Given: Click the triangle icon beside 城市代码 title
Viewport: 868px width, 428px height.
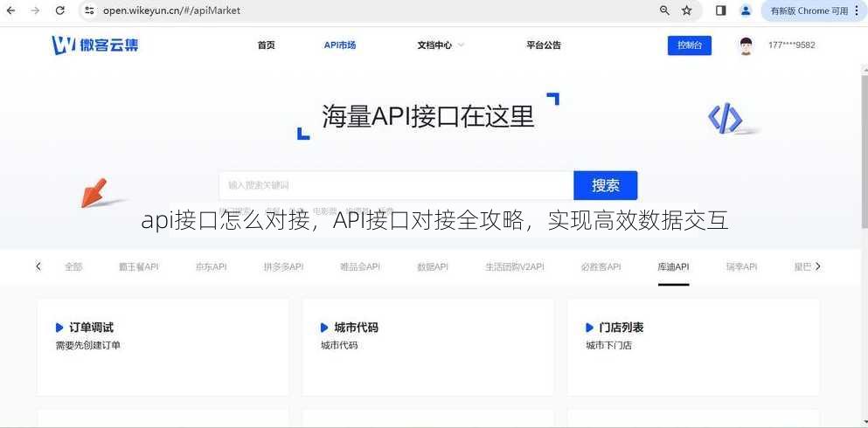Looking at the screenshot, I should (x=325, y=328).
